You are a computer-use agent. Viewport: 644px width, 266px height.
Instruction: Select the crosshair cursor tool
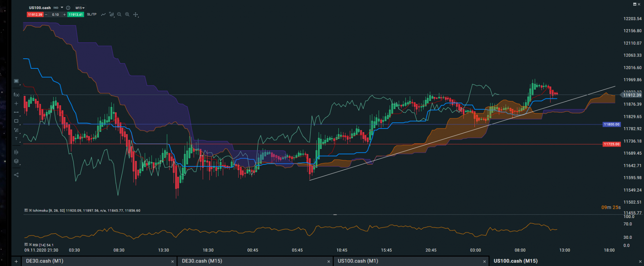coord(16,103)
